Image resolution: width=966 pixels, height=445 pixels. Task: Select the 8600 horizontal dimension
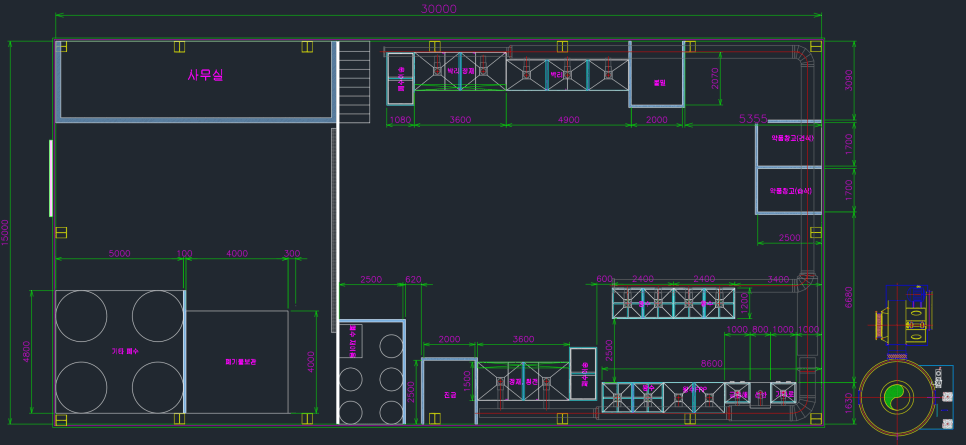pyautogui.click(x=712, y=364)
